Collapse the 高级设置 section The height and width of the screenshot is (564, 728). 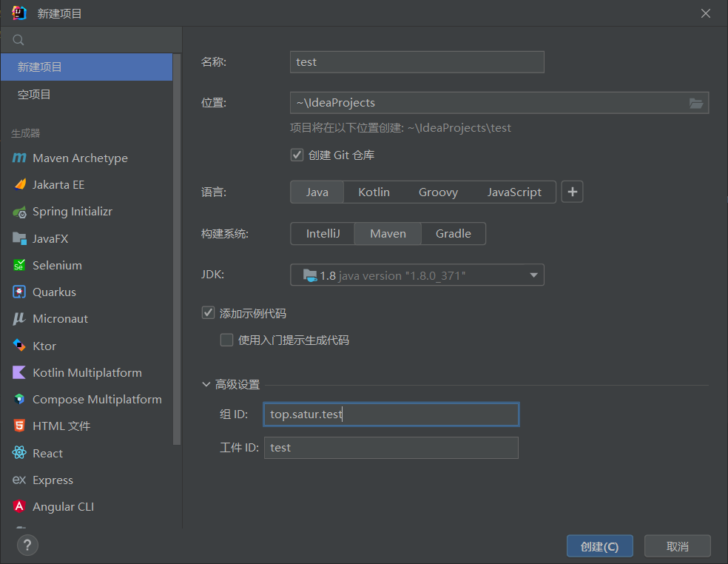(x=206, y=384)
